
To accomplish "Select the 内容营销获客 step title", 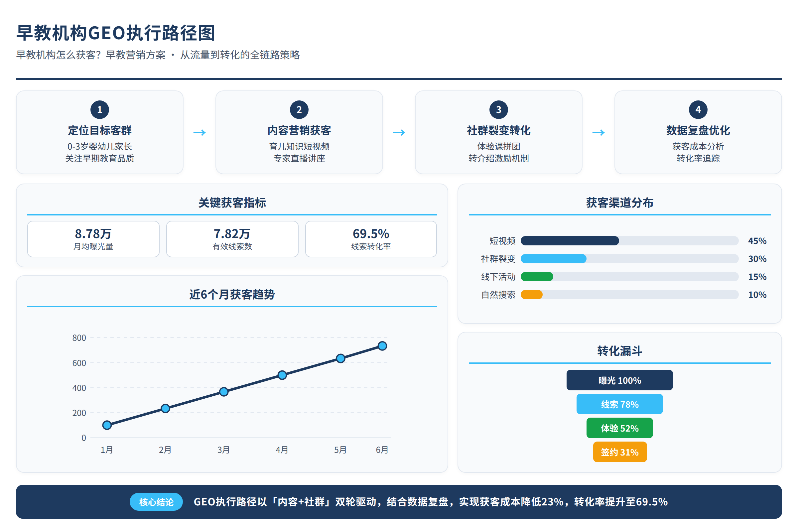I will click(299, 130).
